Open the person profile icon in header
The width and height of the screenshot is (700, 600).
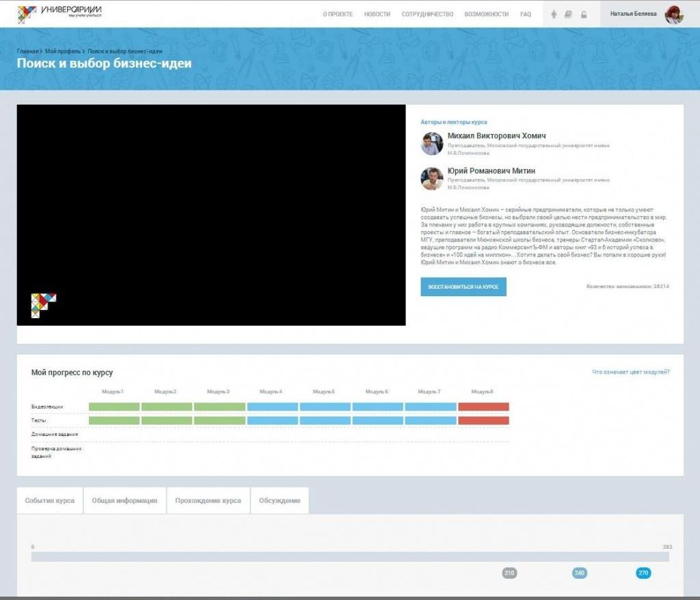tap(553, 14)
